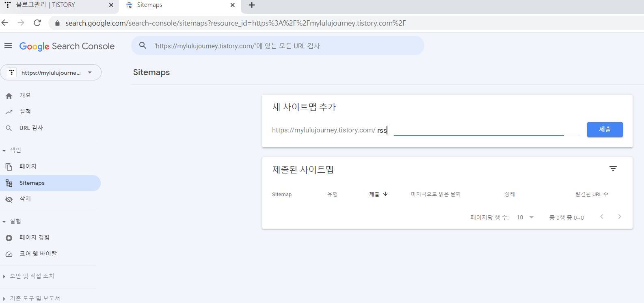Close the 블로그관리 TISTORY tab
This screenshot has width=644, height=303.
click(111, 5)
